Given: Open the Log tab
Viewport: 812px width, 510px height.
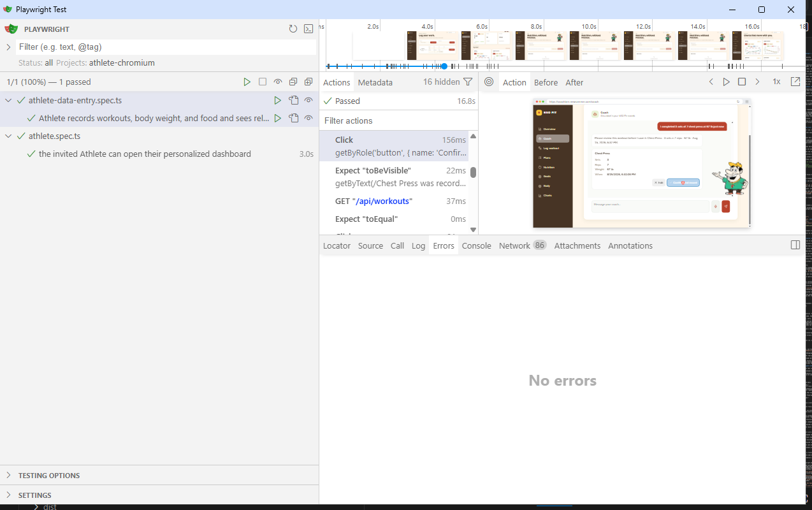Looking at the screenshot, I should [418, 245].
